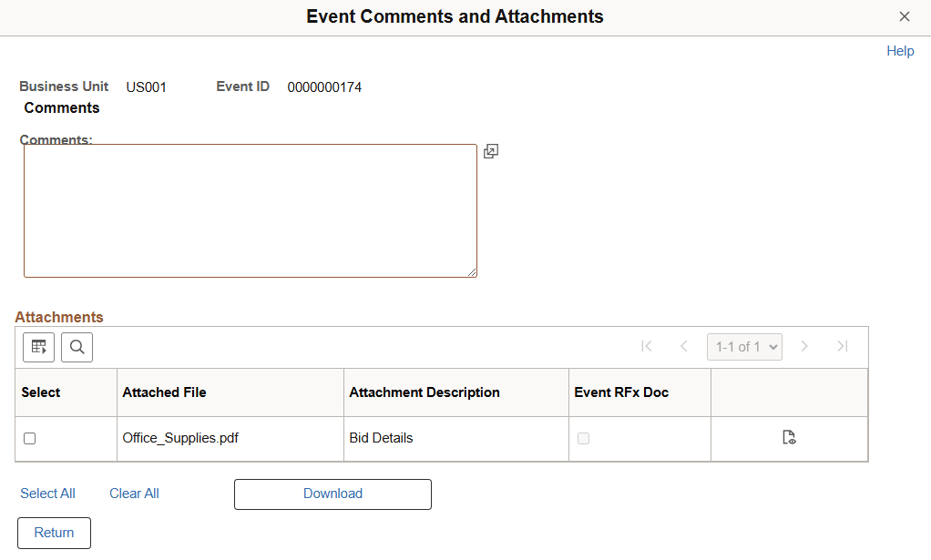The height and width of the screenshot is (560, 931).
Task: Click the Attached File column header
Action: click(164, 392)
